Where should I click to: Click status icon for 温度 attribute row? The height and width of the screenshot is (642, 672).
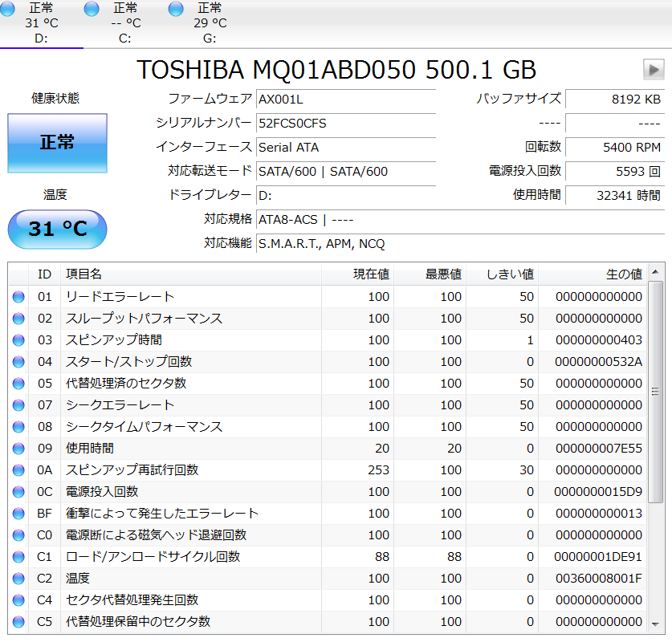coord(18,579)
